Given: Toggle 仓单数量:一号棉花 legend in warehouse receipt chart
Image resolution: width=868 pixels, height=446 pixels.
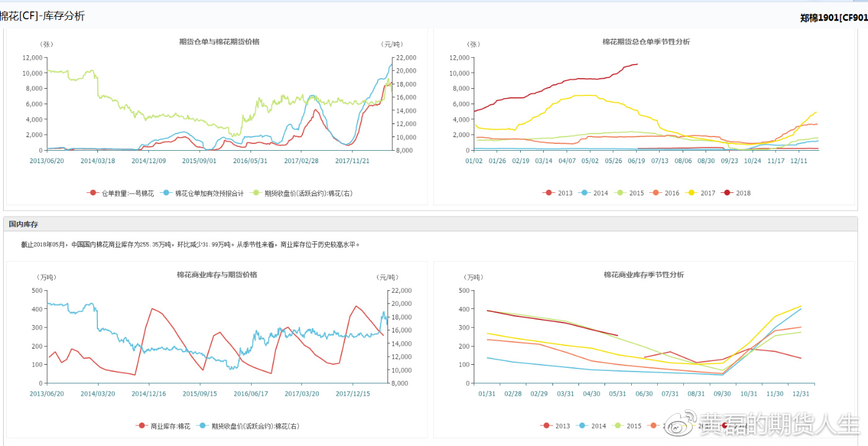Looking at the screenshot, I should click(x=120, y=193).
